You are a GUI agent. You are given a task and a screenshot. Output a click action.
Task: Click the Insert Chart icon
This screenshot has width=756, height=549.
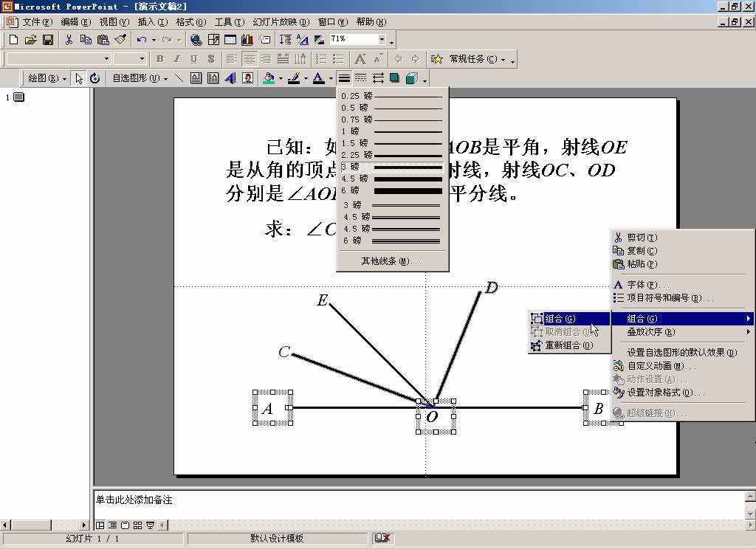pyautogui.click(x=247, y=40)
